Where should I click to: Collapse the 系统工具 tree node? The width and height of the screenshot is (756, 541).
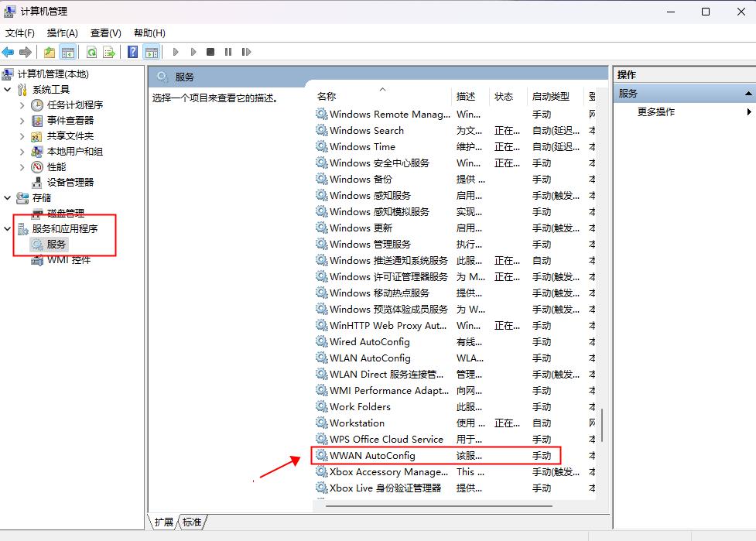pos(7,90)
